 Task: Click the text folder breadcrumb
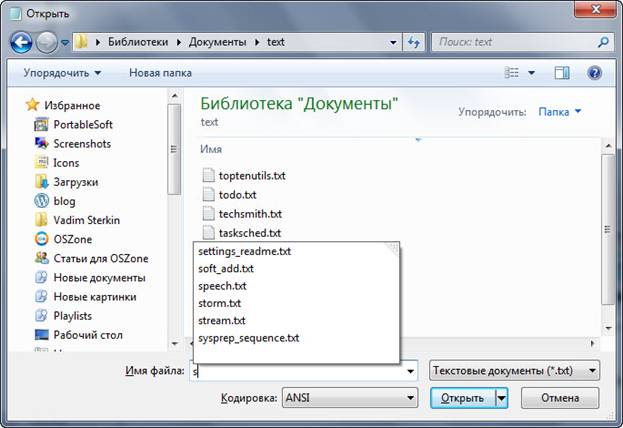pos(275,42)
